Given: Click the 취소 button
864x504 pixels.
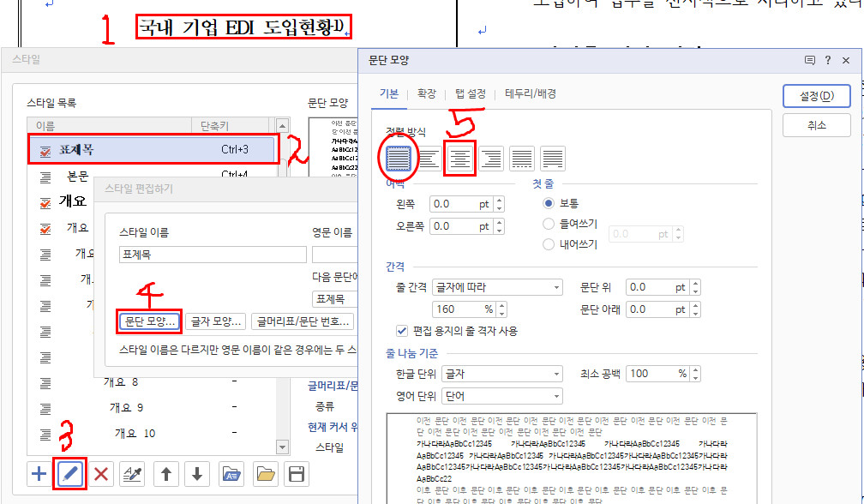Looking at the screenshot, I should tap(817, 125).
